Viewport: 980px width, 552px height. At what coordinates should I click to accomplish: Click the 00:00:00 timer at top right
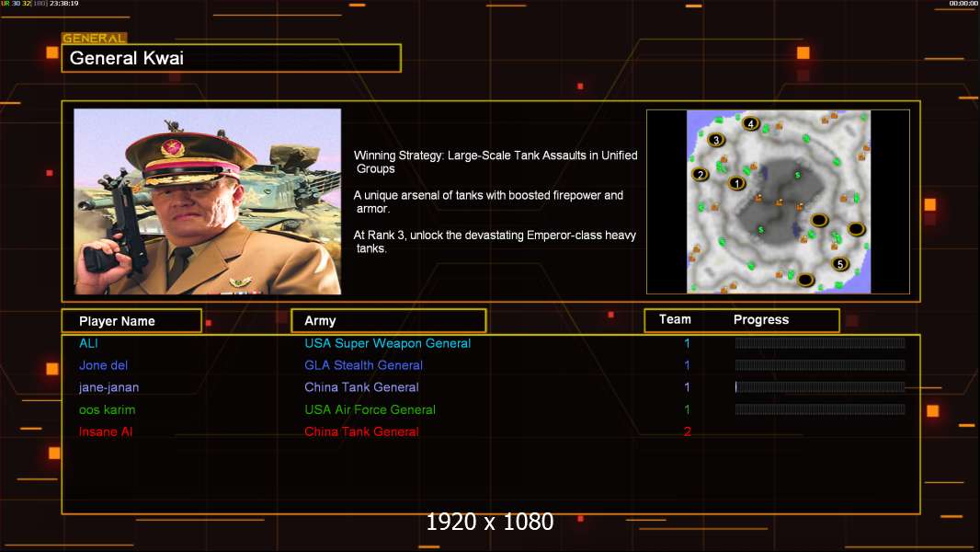point(963,4)
